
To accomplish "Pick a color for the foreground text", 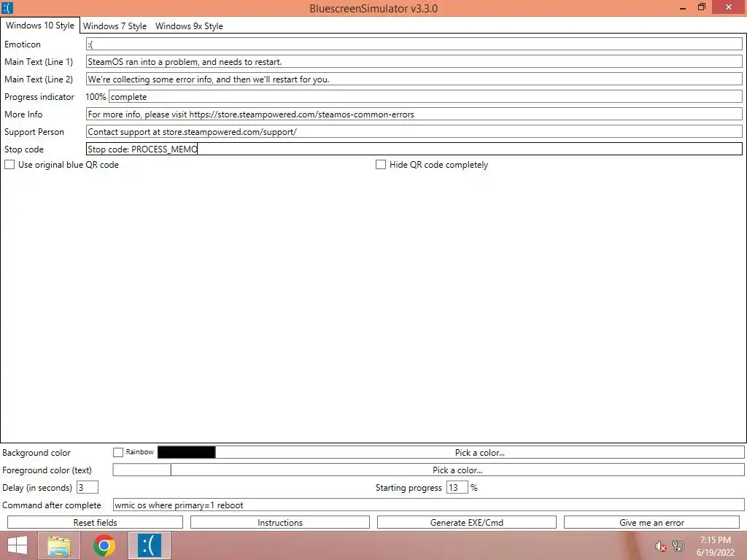I will tap(457, 470).
